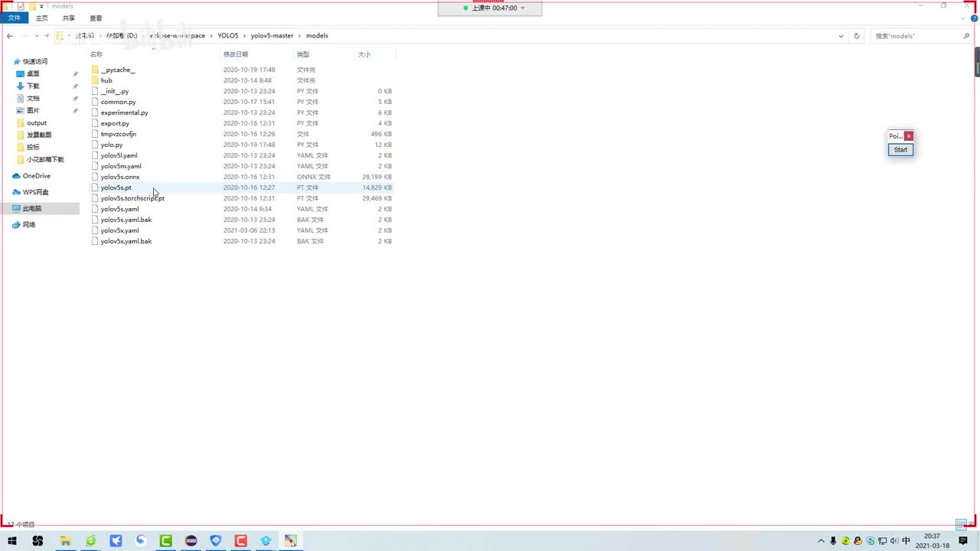Open the taskbar clock showing 20:37
980x551 pixels.
point(932,541)
